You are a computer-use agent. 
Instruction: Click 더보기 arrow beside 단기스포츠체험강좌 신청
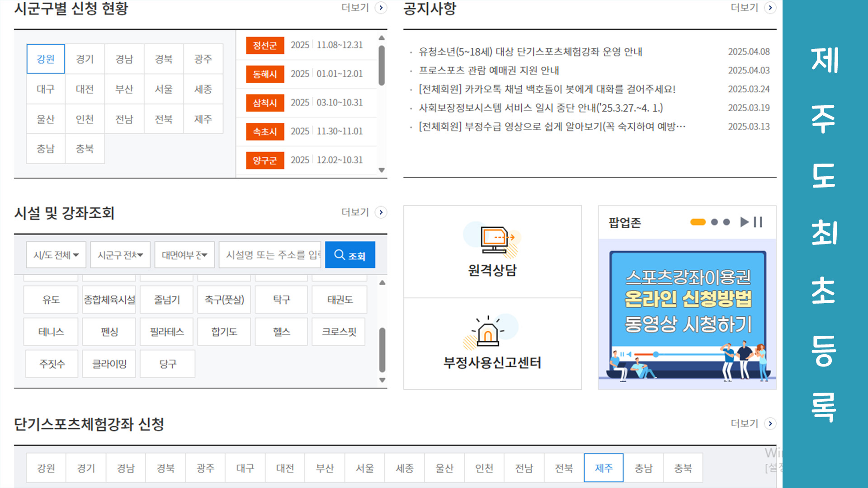pyautogui.click(x=770, y=423)
